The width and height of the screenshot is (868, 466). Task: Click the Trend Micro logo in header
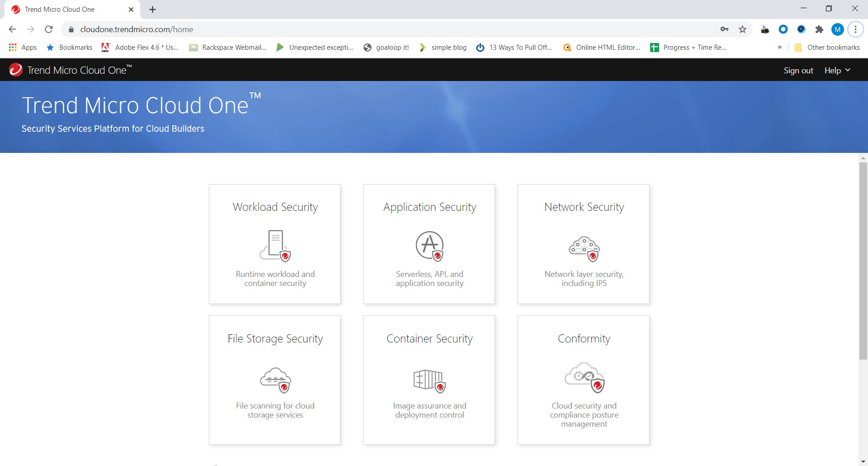(x=16, y=70)
